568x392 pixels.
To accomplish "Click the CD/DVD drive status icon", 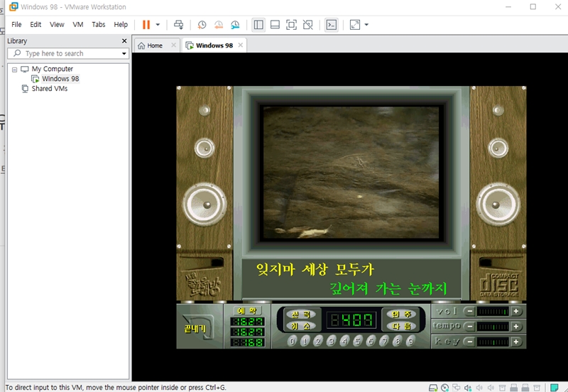I will tap(445, 388).
